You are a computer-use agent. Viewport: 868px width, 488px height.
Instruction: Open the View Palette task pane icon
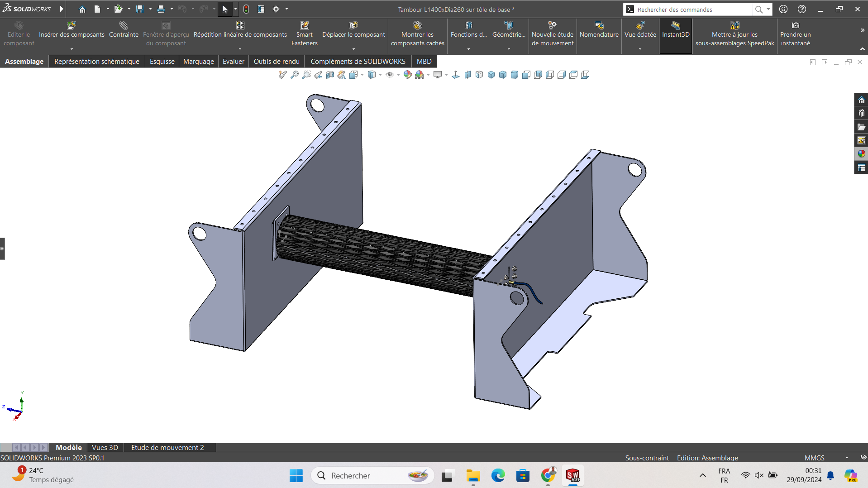861,140
